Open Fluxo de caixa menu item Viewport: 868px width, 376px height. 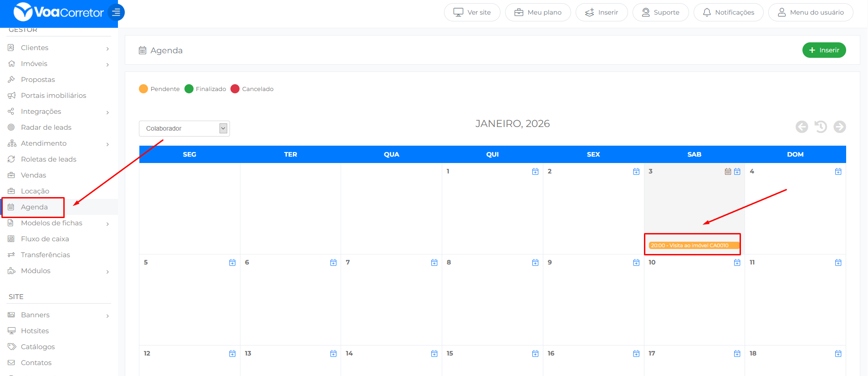pos(45,239)
